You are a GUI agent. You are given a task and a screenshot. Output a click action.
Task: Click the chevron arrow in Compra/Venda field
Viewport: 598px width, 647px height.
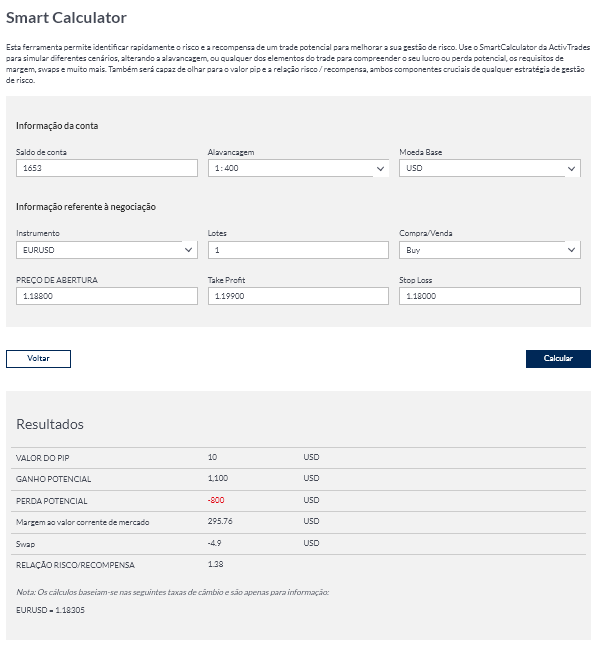tap(571, 250)
